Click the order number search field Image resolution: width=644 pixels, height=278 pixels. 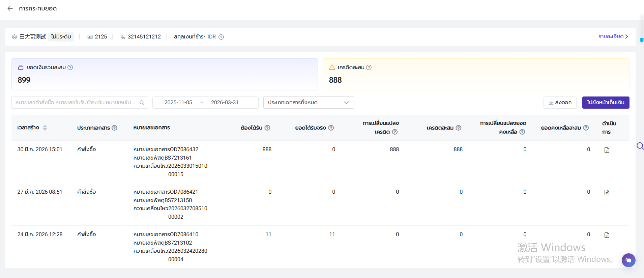click(x=76, y=103)
